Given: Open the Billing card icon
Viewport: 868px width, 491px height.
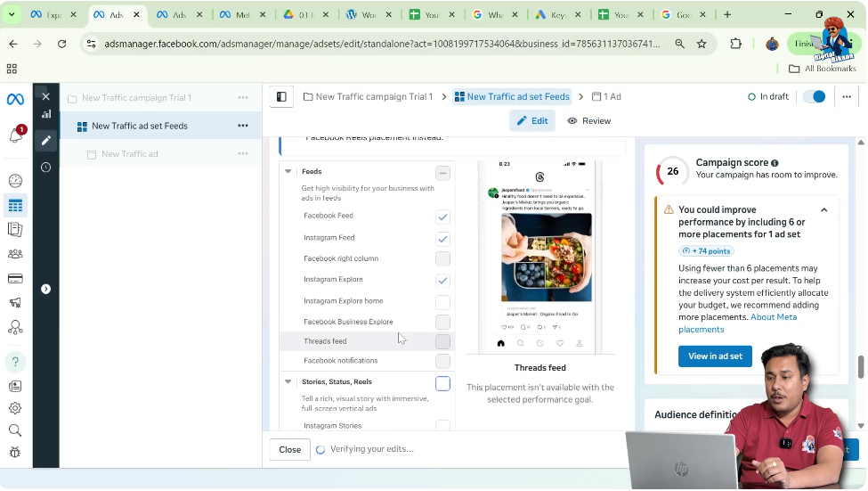Looking at the screenshot, I should pyautogui.click(x=15, y=278).
